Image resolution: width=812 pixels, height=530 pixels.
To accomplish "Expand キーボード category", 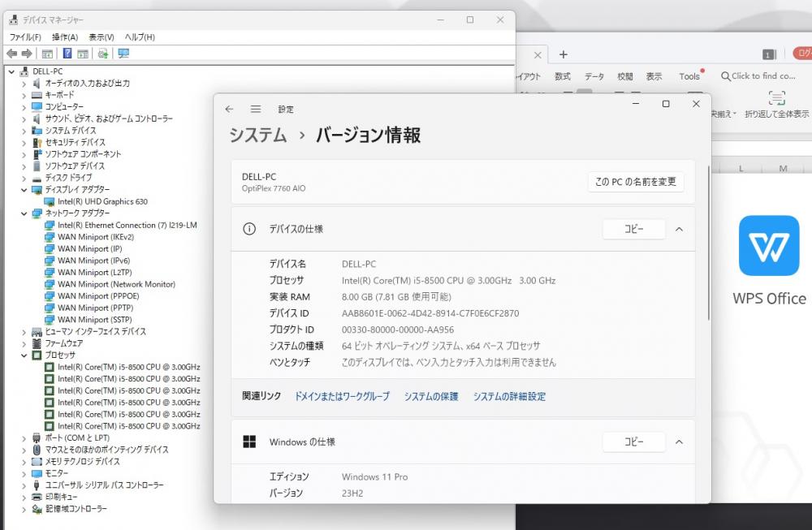I will (x=24, y=95).
